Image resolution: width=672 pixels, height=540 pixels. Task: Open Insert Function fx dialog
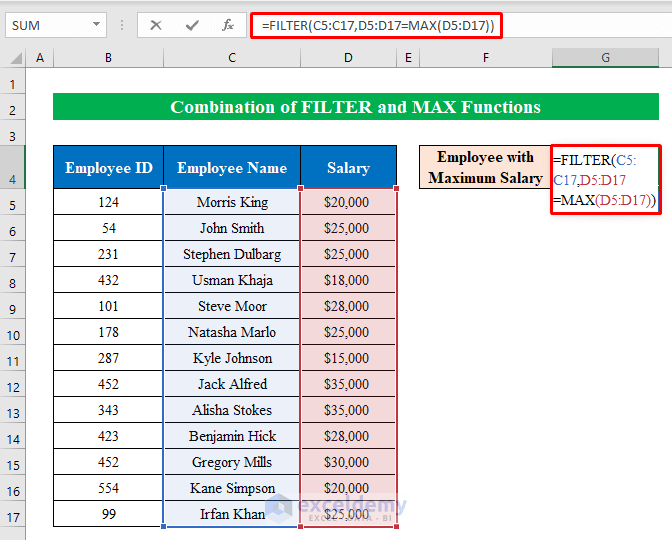pos(228,25)
